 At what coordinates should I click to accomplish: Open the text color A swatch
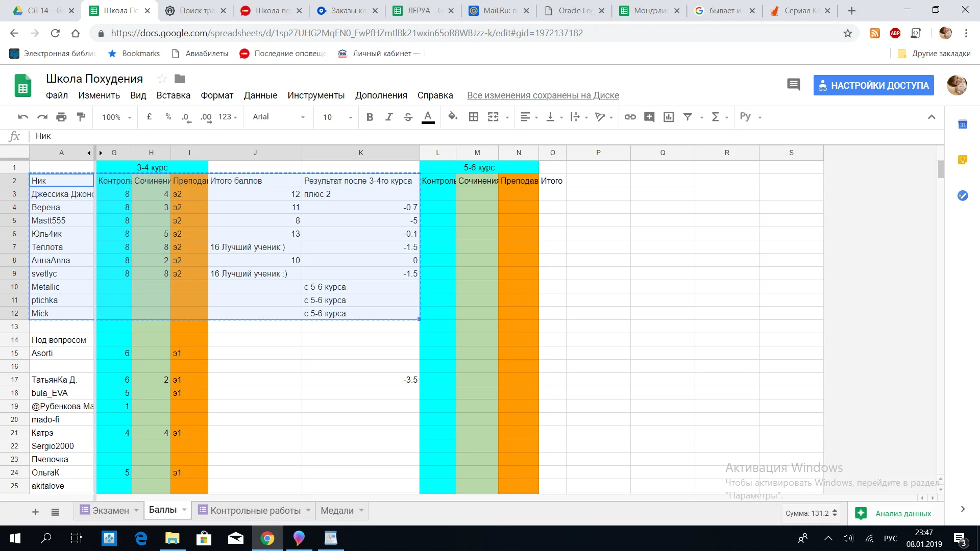[428, 117]
